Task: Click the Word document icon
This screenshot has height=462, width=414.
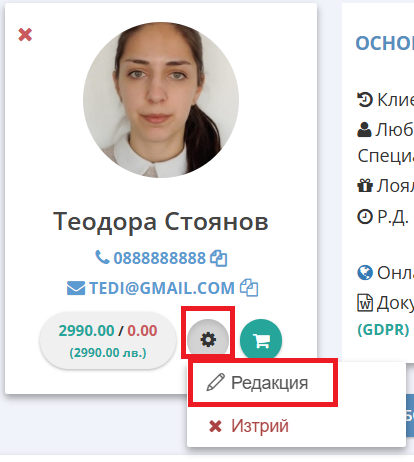Action: click(x=365, y=303)
